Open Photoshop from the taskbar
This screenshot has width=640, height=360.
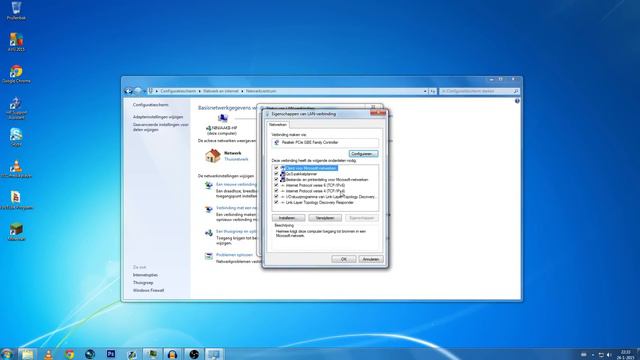pyautogui.click(x=111, y=354)
